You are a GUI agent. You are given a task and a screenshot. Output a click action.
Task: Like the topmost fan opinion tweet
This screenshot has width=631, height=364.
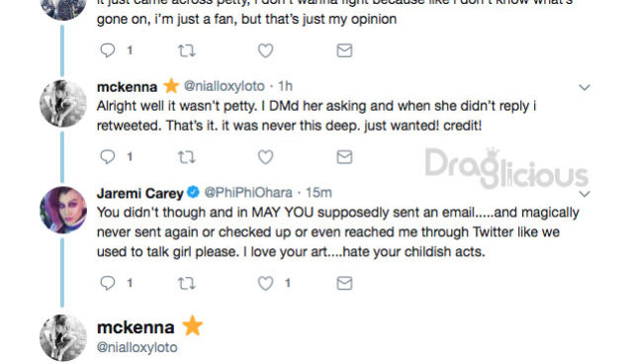(x=266, y=50)
